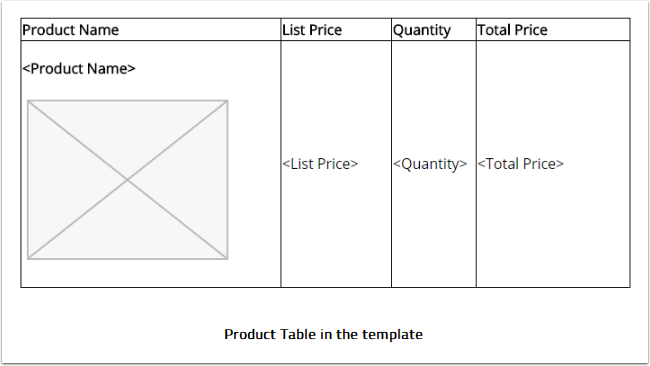
Task: Select the <Quantity> merge field placeholder
Action: (430, 164)
